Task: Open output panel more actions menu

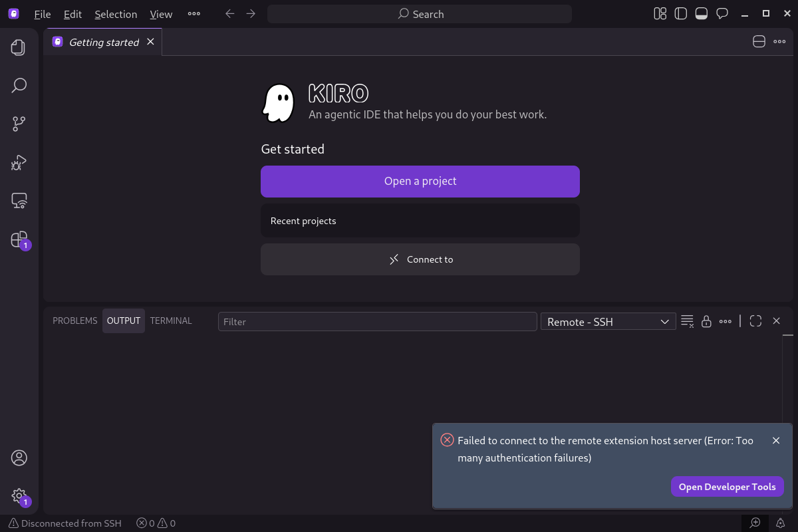Action: (726, 321)
